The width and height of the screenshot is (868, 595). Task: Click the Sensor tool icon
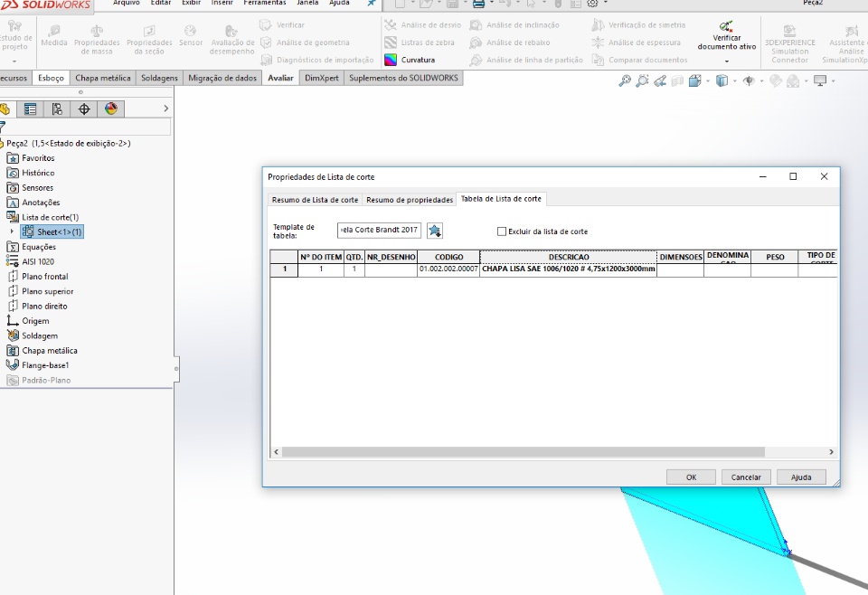[191, 31]
